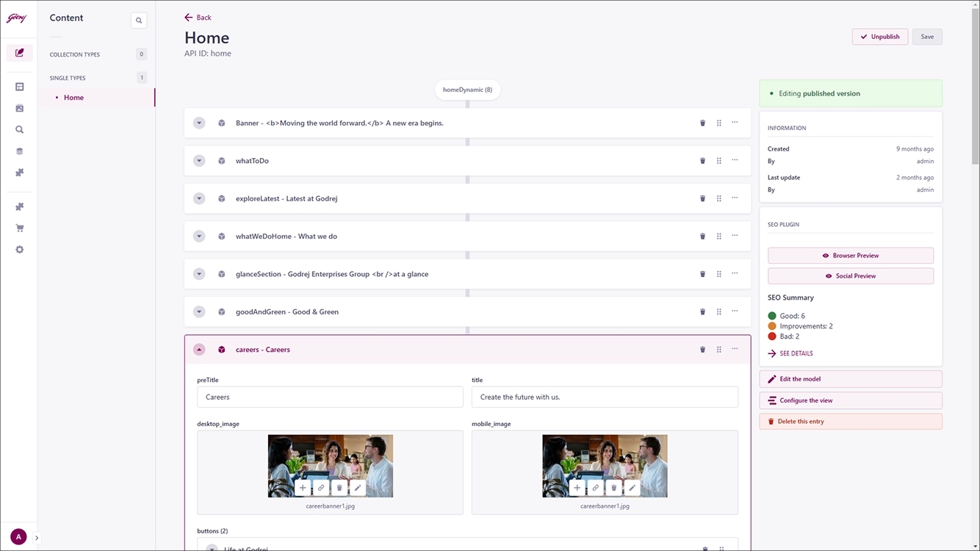Screen dimensions: 980x551
Task: Open the Media Library from the sidebar
Action: click(20, 107)
